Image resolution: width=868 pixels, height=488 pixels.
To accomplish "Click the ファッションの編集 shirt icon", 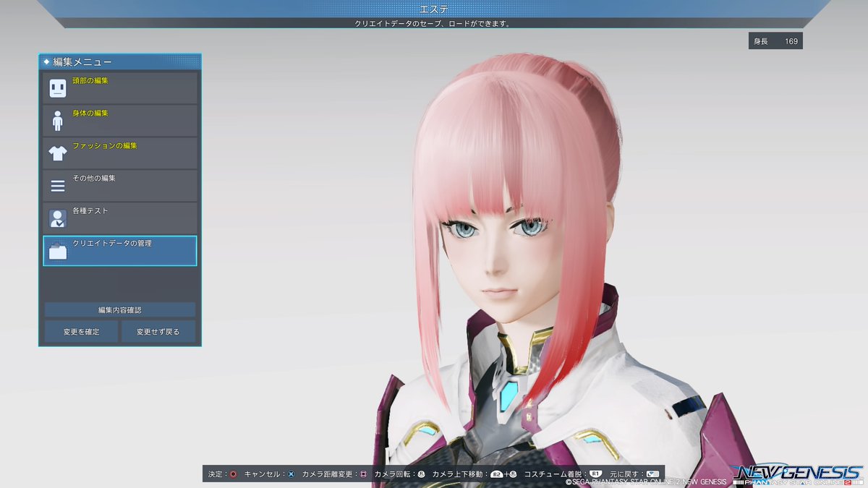I will point(58,153).
